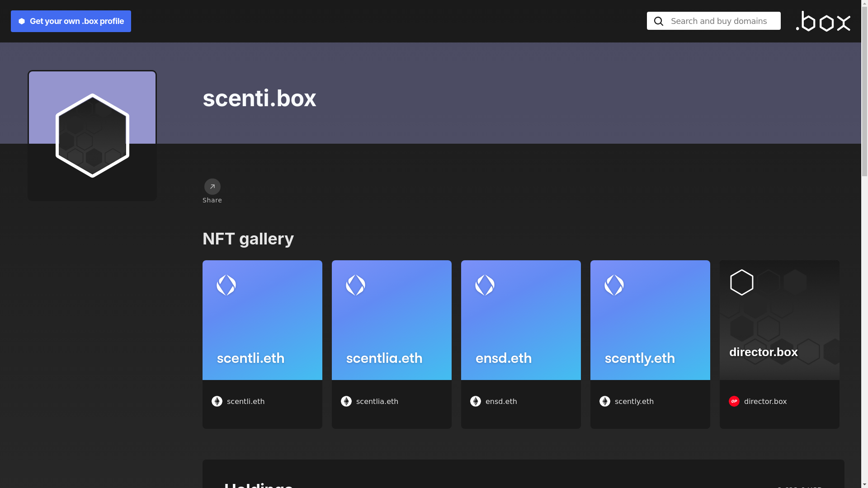Screen dimensions: 868x488
Task: Click the search magnifier icon
Action: point(659,21)
